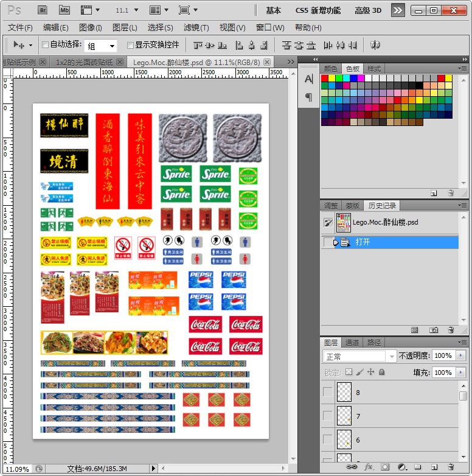Open the 滤镜(T) menu
The height and width of the screenshot is (476, 472).
point(196,27)
